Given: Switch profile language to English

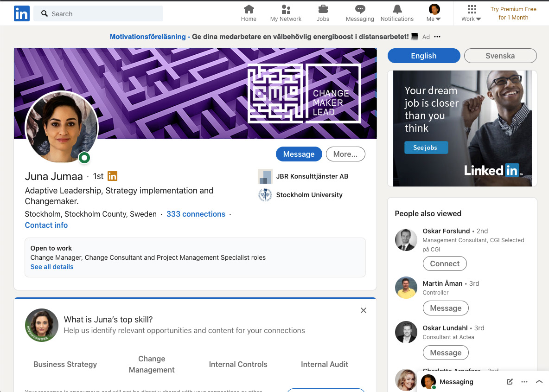Looking at the screenshot, I should tap(424, 56).
